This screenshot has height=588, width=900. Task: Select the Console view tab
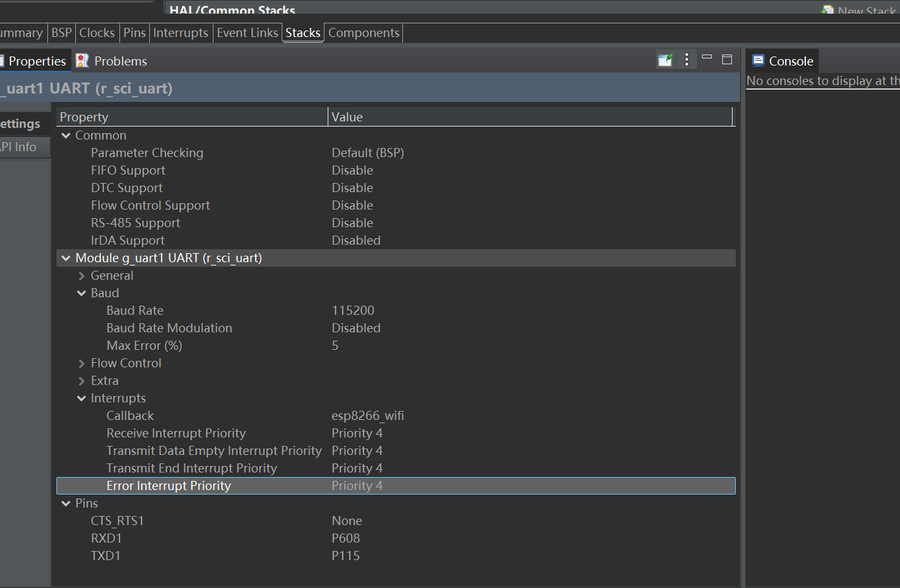point(783,61)
